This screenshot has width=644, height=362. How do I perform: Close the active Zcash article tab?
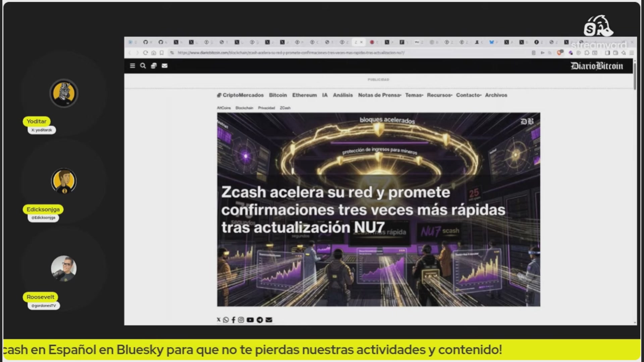tap(361, 42)
